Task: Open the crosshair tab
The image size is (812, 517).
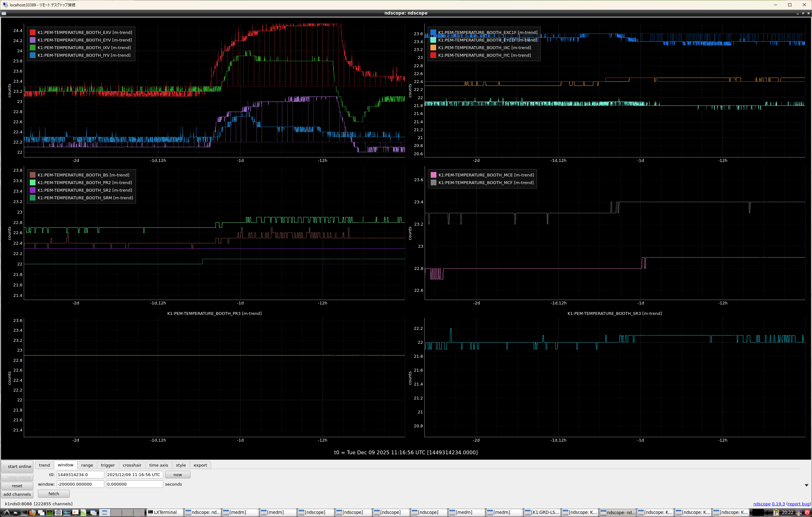Action: tap(132, 465)
